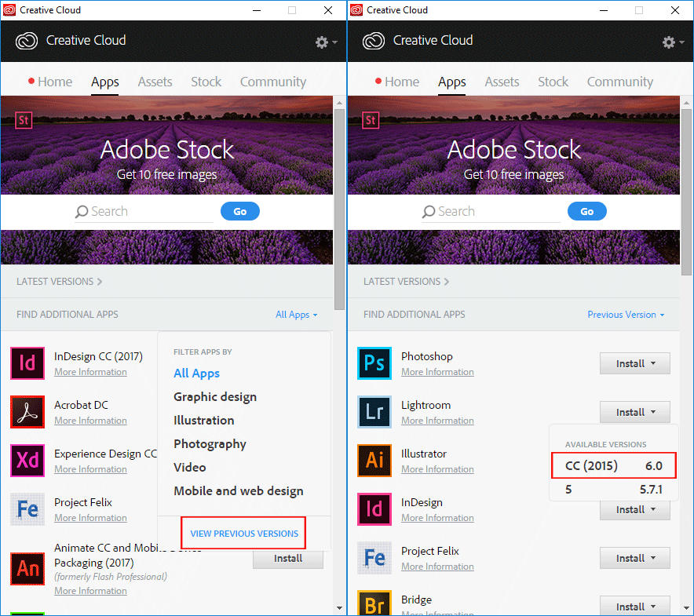Image resolution: width=694 pixels, height=616 pixels.
Task: Select Photography filter option
Action: point(210,444)
